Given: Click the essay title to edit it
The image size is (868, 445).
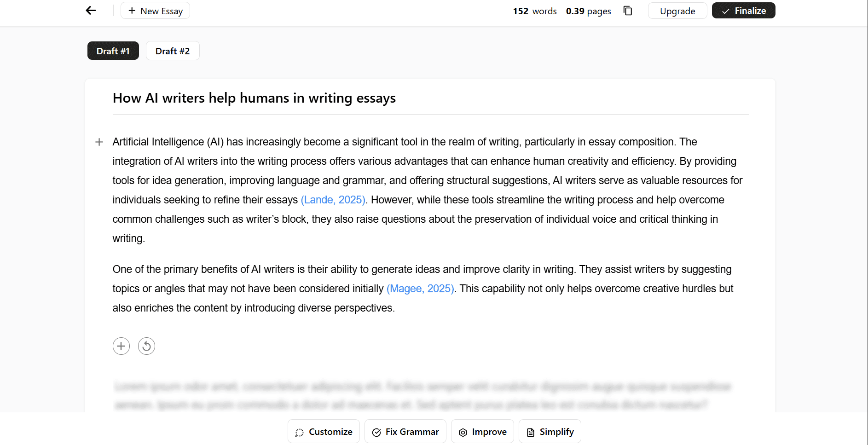Looking at the screenshot, I should point(254,98).
